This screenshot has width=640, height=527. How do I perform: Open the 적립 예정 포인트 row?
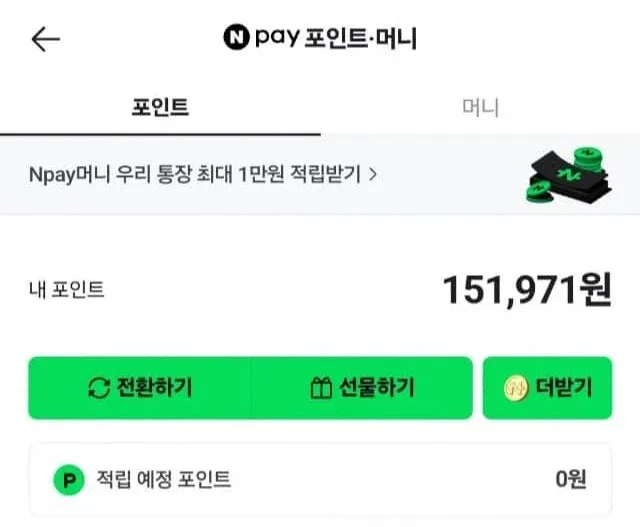[320, 480]
